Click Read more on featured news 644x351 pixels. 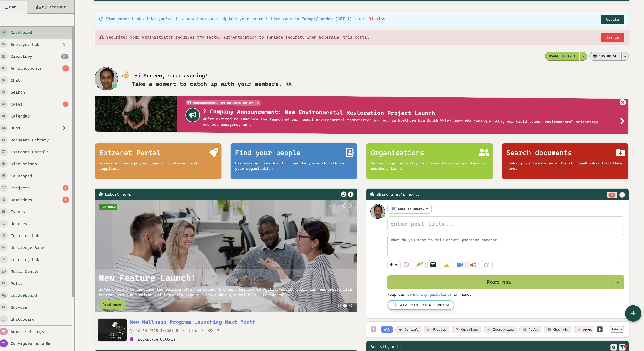[x=112, y=305]
